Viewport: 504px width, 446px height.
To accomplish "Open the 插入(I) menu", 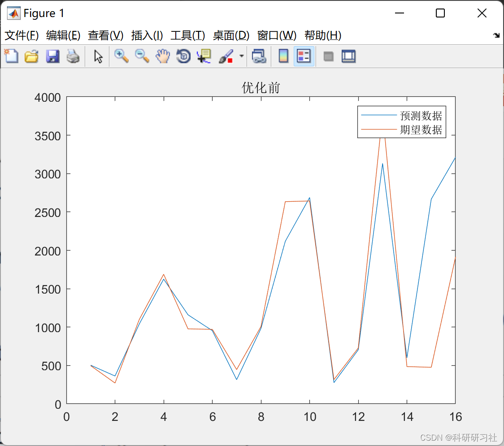I will 147,35.
